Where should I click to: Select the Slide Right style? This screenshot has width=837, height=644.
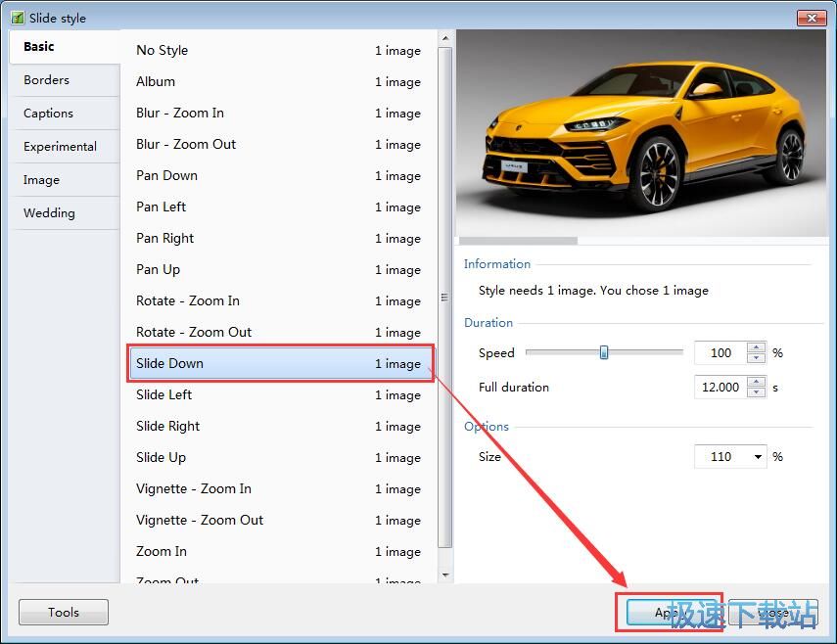point(281,426)
